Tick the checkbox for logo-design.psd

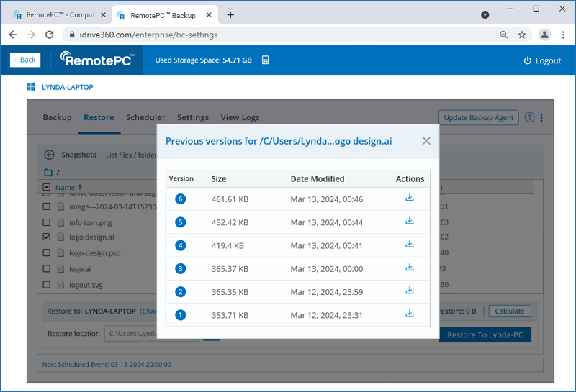coord(47,252)
